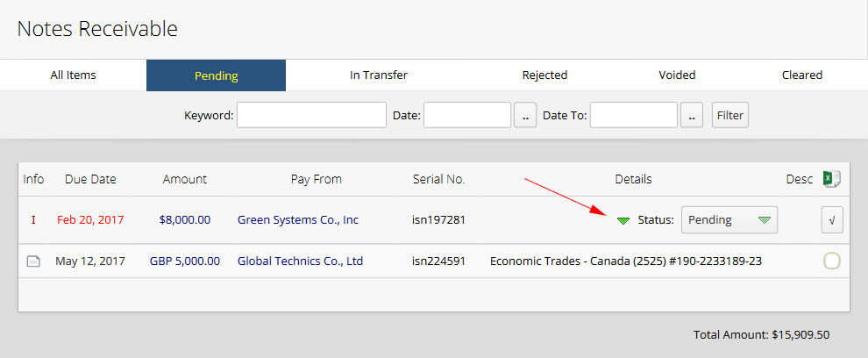
Task: Open the Pending status dropdown
Action: point(729,220)
